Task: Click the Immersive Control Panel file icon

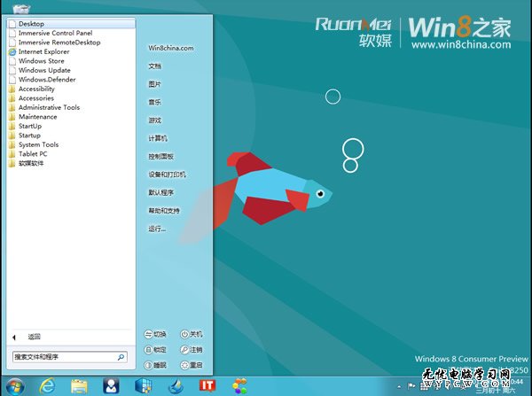Action: pyautogui.click(x=12, y=34)
